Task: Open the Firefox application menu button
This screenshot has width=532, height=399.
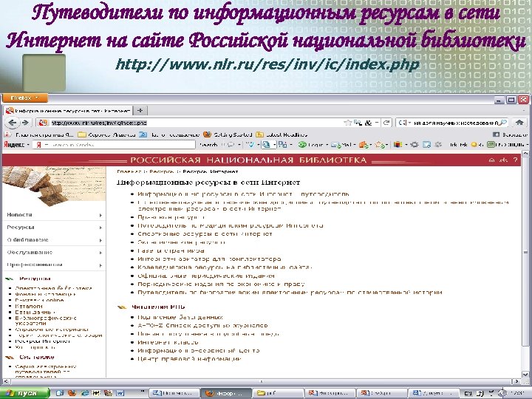Action: [25, 98]
